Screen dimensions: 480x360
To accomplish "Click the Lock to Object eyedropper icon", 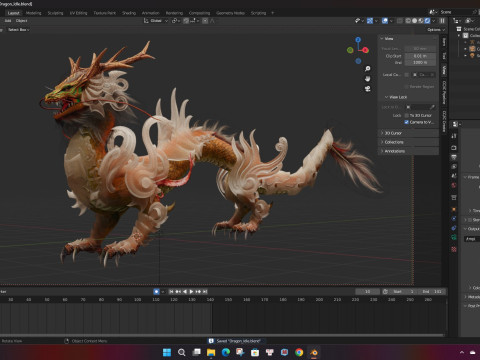I will [x=432, y=107].
